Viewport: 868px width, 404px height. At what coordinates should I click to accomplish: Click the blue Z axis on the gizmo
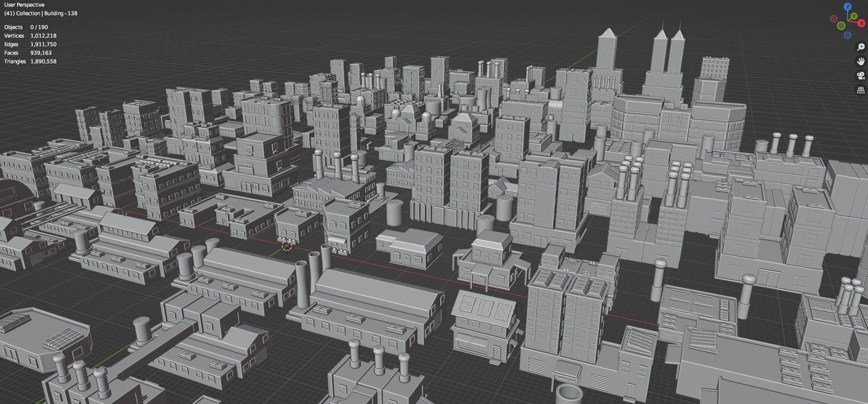coord(848,7)
